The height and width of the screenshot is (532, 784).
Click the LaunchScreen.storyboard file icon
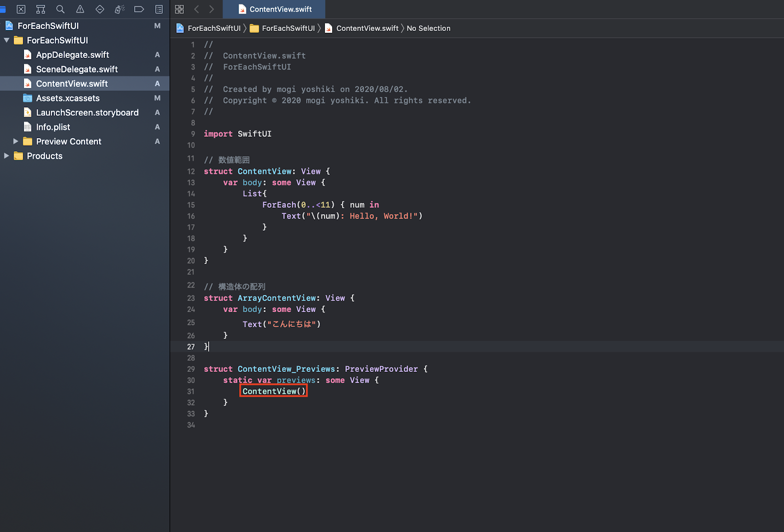pos(28,113)
